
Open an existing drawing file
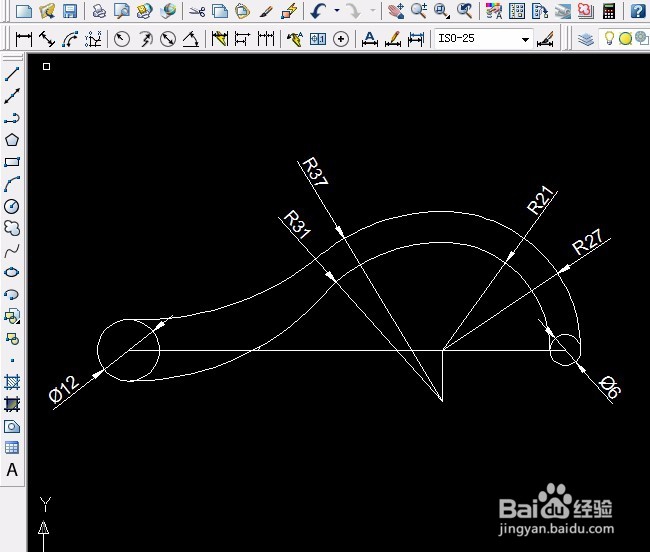pyautogui.click(x=47, y=10)
